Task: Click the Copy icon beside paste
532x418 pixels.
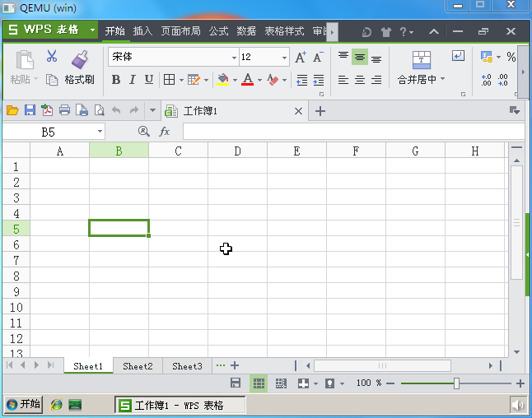Action: point(52,80)
